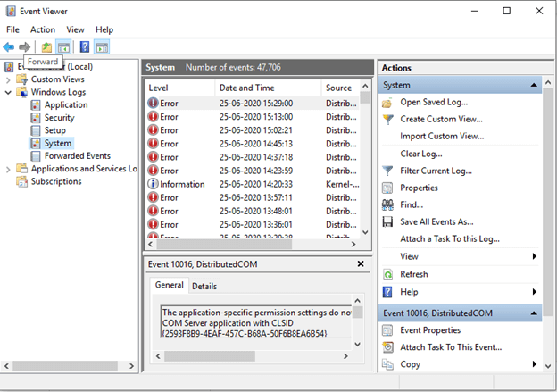557x392 pixels.
Task: Click console tree horizontal scrollbar right arrow
Action: [131, 366]
